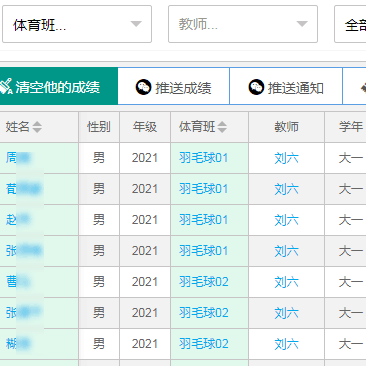Open teacher 刘六 link in the 苟 row

click(286, 189)
